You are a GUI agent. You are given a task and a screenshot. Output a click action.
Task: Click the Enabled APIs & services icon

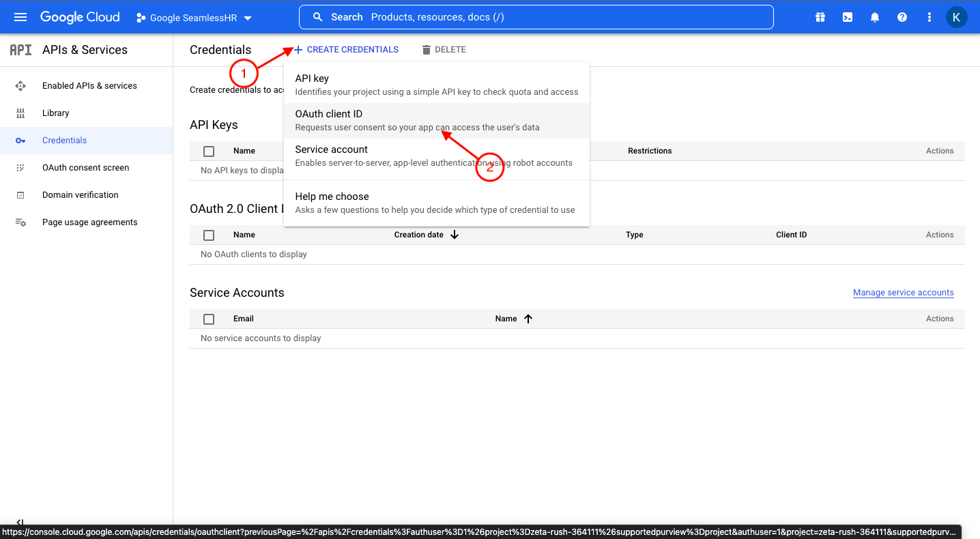point(20,86)
